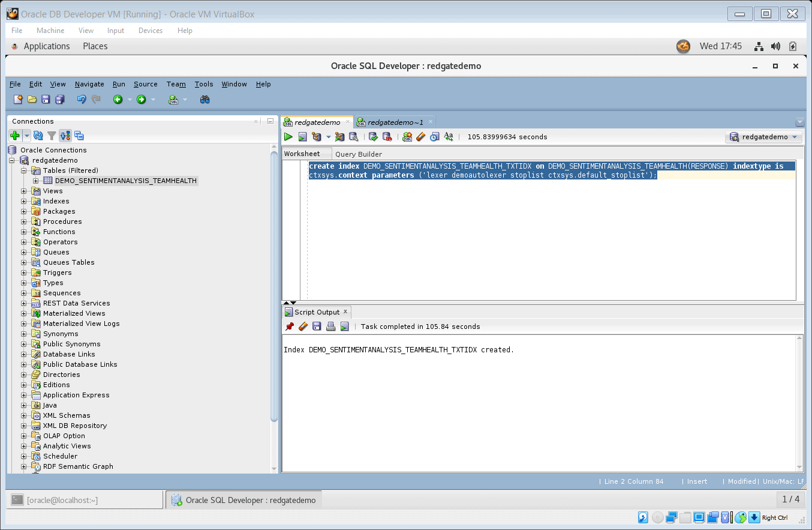Clear Script Output with eraser icon
The width and height of the screenshot is (812, 530).
pyautogui.click(x=303, y=327)
